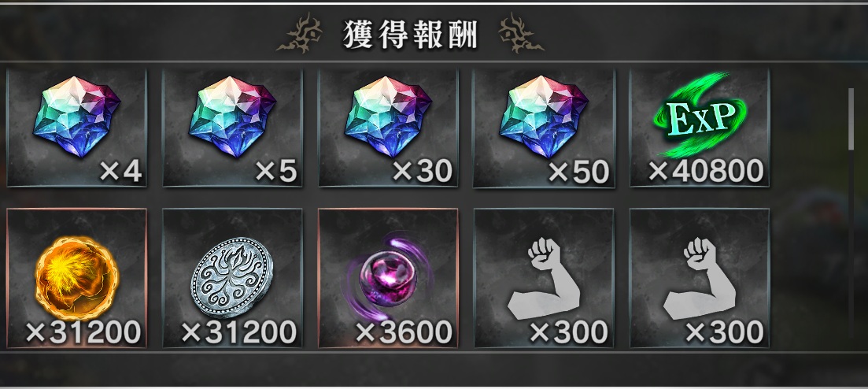Click the ×30 quantity label
This screenshot has height=389, width=868.
[422, 172]
